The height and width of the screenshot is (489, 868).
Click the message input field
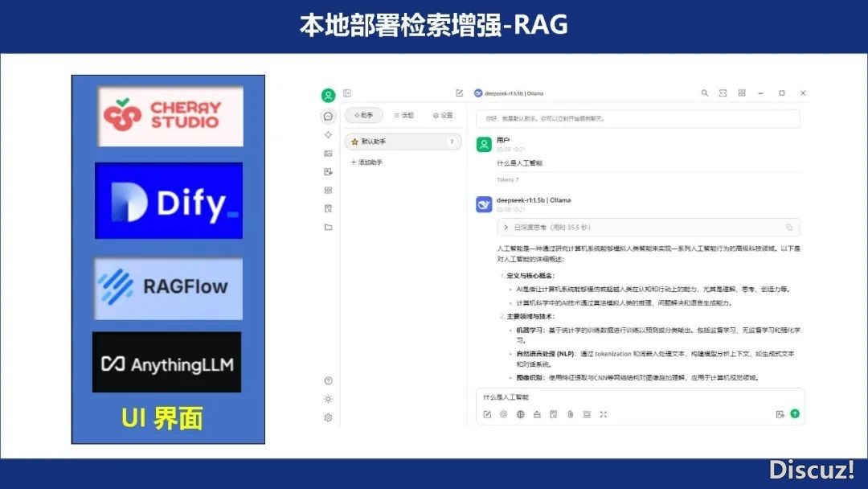(x=640, y=397)
